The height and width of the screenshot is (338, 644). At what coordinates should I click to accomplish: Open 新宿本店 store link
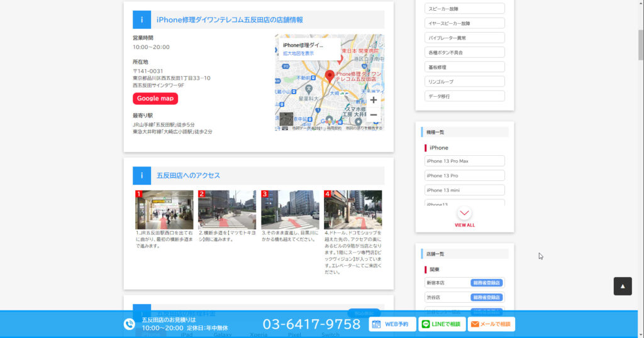tap(435, 283)
